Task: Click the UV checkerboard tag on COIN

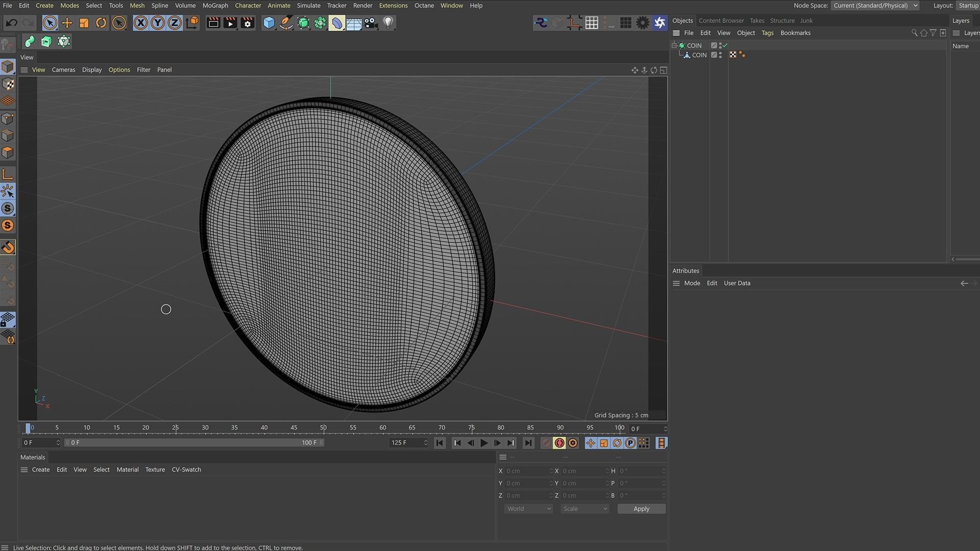Action: (733, 55)
